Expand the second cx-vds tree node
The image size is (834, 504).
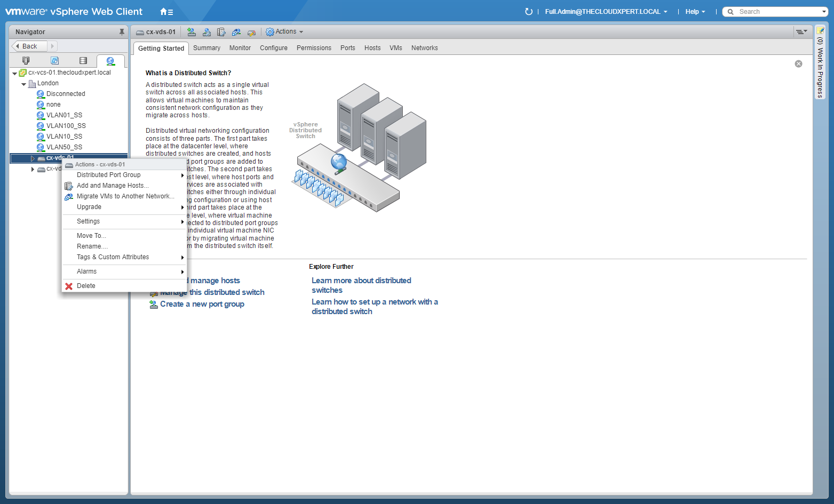tap(33, 169)
